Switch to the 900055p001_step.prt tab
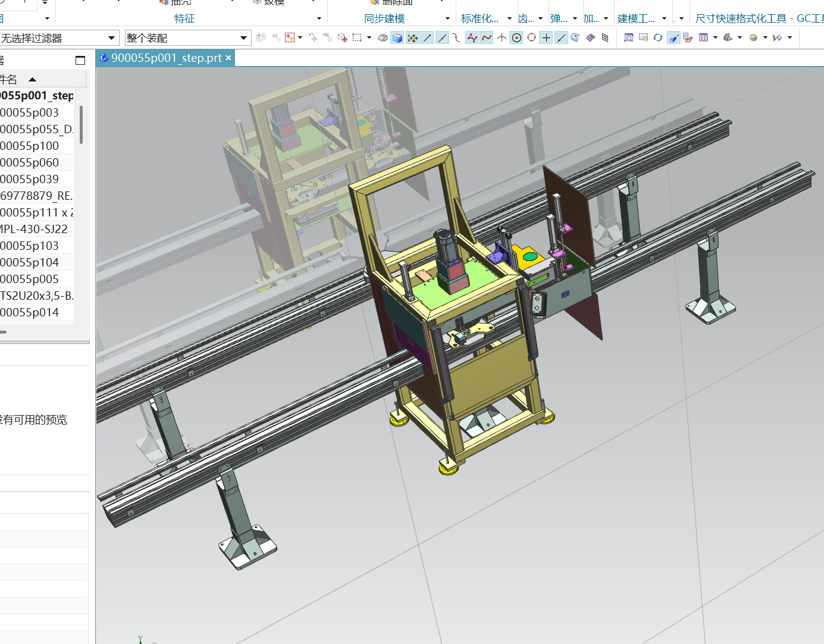The width and height of the screenshot is (824, 644). (166, 58)
